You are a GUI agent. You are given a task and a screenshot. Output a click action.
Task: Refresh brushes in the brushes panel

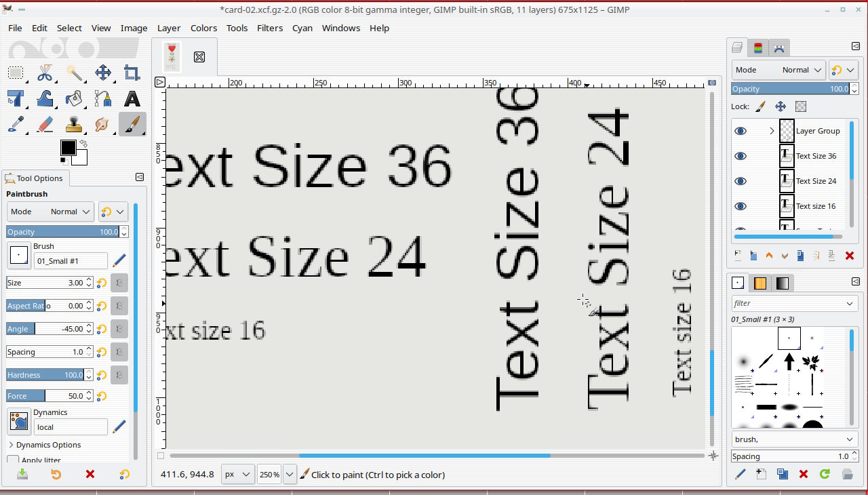click(x=825, y=474)
